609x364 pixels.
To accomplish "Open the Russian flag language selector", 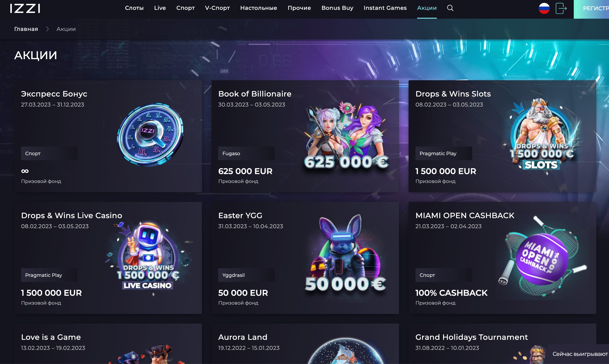I will 544,8.
